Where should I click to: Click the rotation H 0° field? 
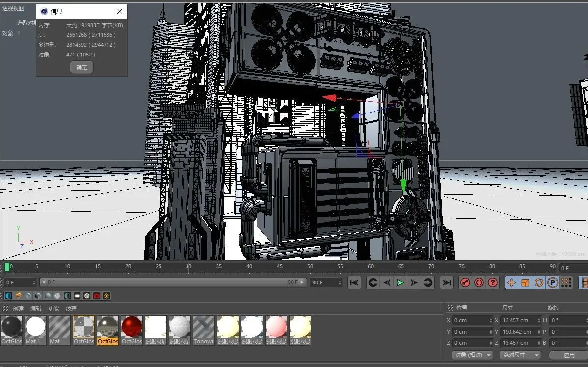(568, 320)
